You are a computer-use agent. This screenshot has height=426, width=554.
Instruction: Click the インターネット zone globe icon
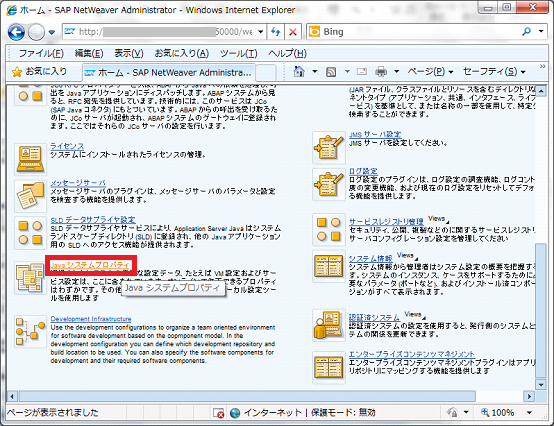[235, 413]
